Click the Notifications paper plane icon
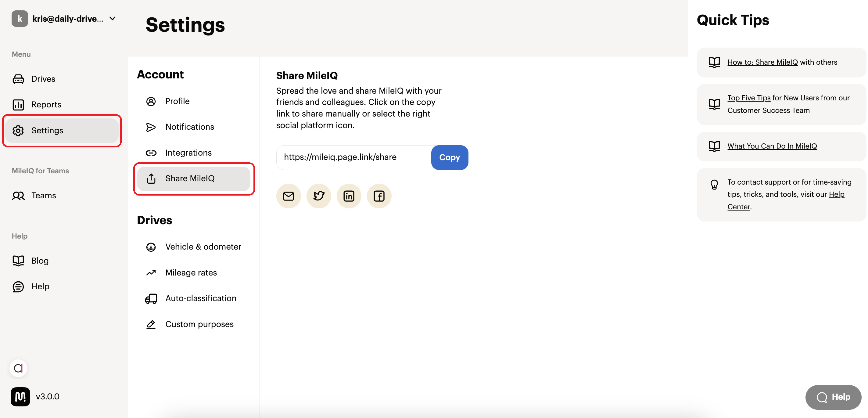868x418 pixels. (x=151, y=127)
